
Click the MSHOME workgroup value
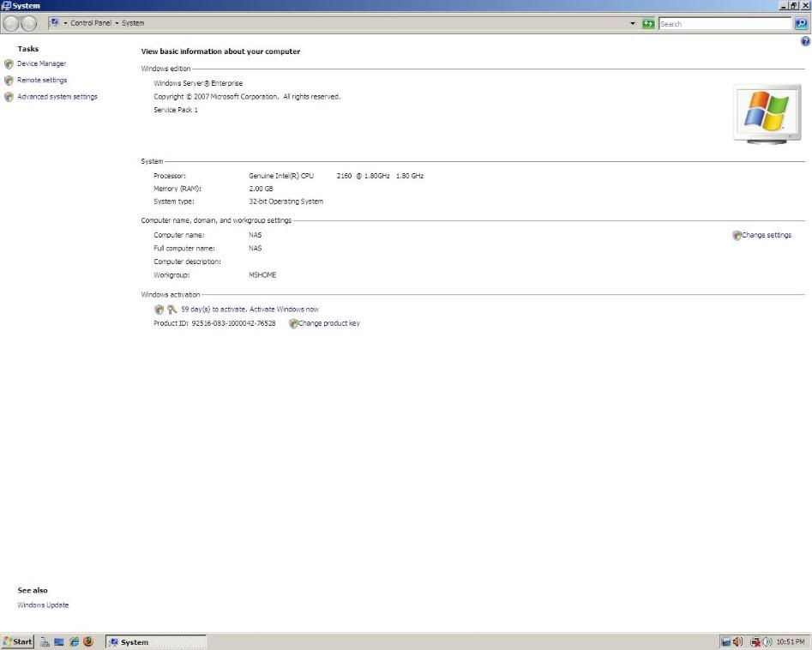(x=262, y=275)
